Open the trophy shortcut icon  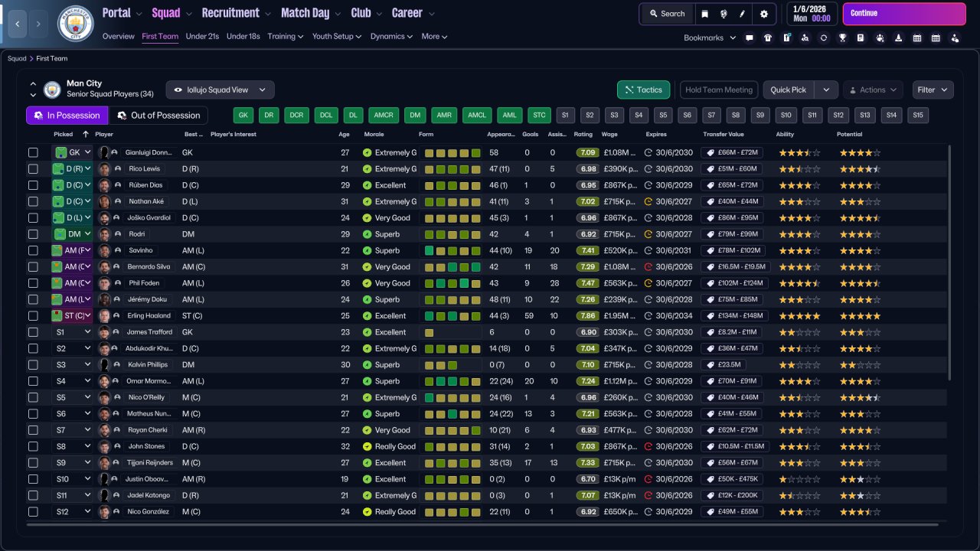842,37
